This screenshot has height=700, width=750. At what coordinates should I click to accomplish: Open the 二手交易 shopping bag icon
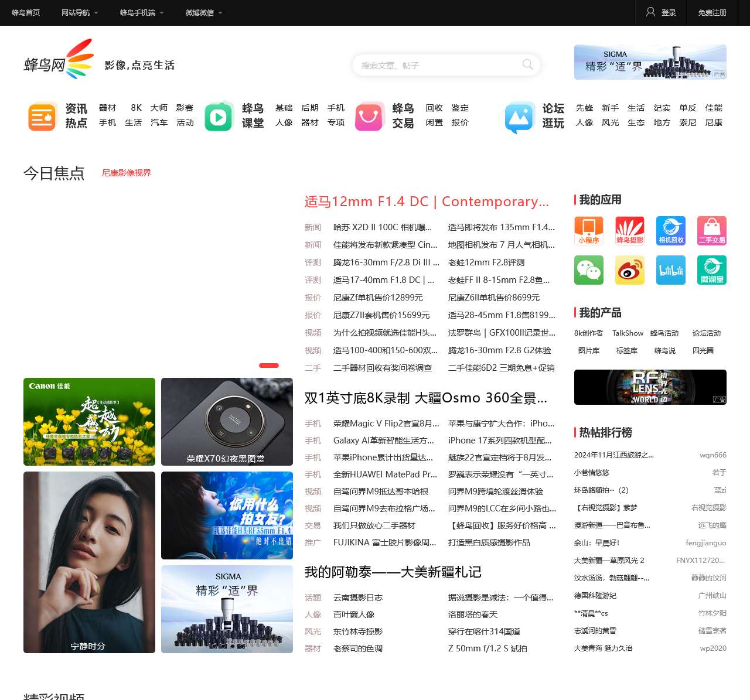[711, 231]
